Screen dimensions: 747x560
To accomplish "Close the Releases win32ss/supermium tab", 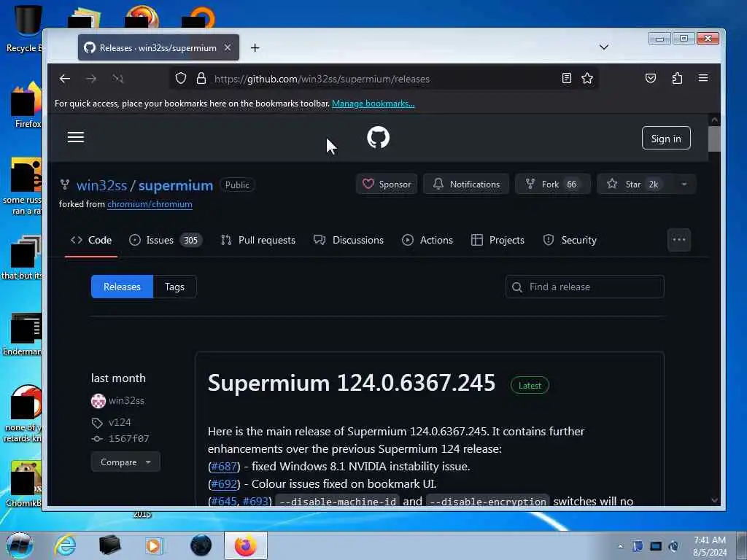I will pyautogui.click(x=228, y=47).
